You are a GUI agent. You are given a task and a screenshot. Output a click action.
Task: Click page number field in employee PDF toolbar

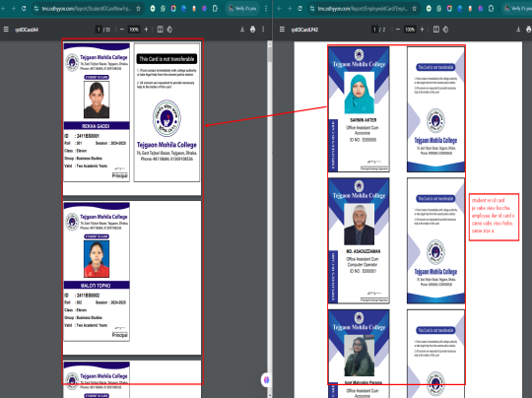tap(374, 30)
